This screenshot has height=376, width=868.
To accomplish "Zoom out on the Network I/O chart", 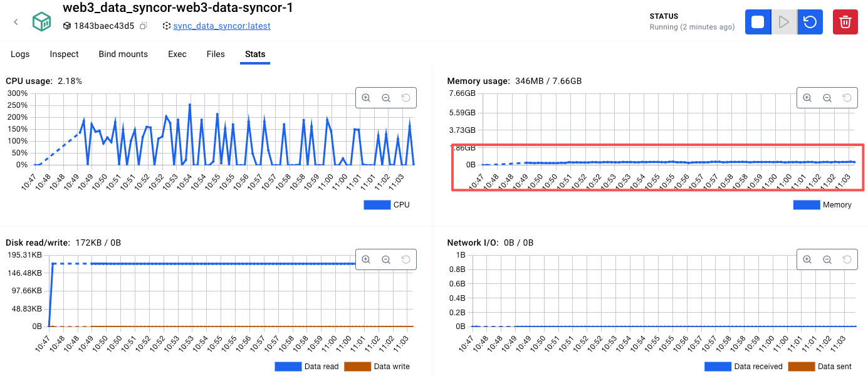I will pos(827,259).
